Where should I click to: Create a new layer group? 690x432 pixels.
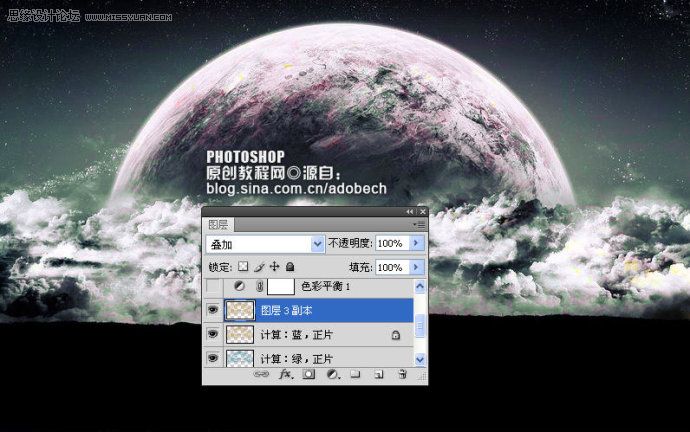tap(355, 374)
